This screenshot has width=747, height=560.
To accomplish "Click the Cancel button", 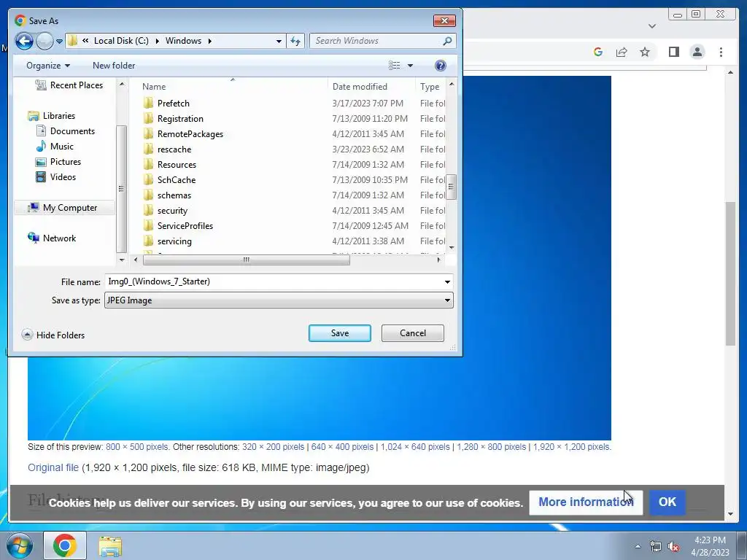I will coord(413,333).
